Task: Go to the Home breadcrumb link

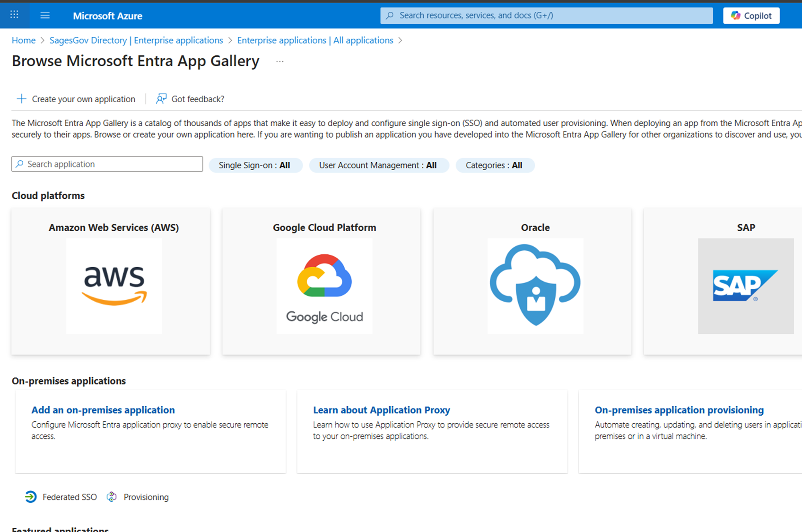Action: point(24,40)
